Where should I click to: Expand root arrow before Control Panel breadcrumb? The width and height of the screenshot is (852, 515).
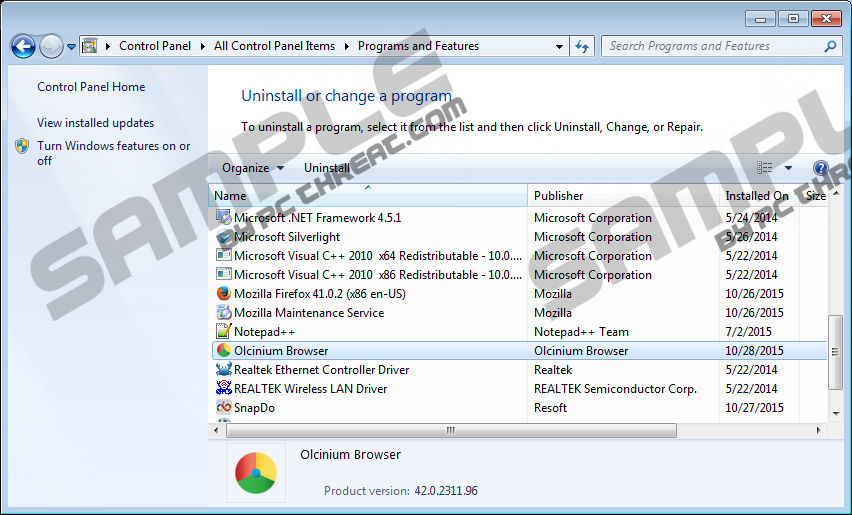point(108,47)
